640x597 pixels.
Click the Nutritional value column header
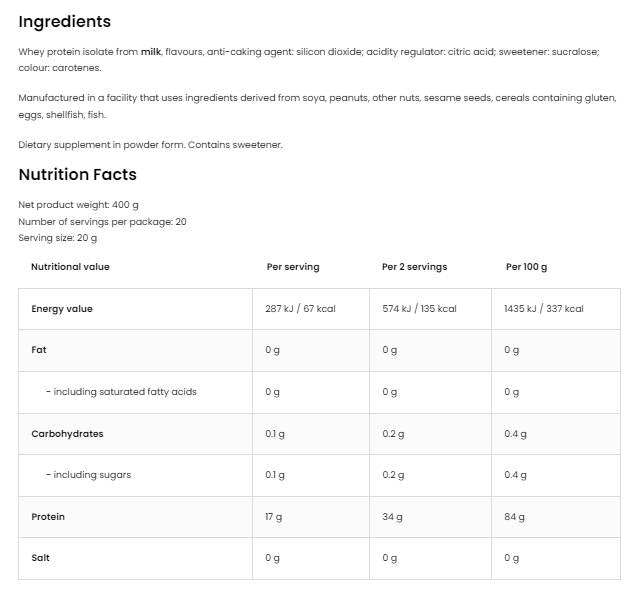point(70,267)
